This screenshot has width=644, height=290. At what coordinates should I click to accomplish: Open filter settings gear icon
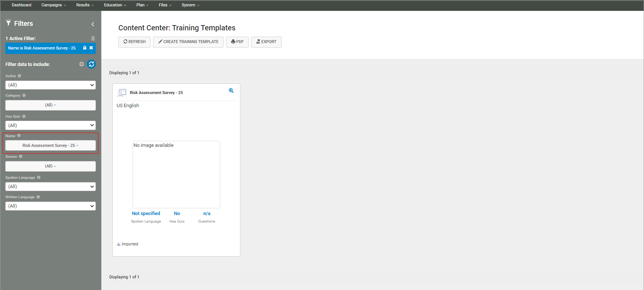click(82, 64)
